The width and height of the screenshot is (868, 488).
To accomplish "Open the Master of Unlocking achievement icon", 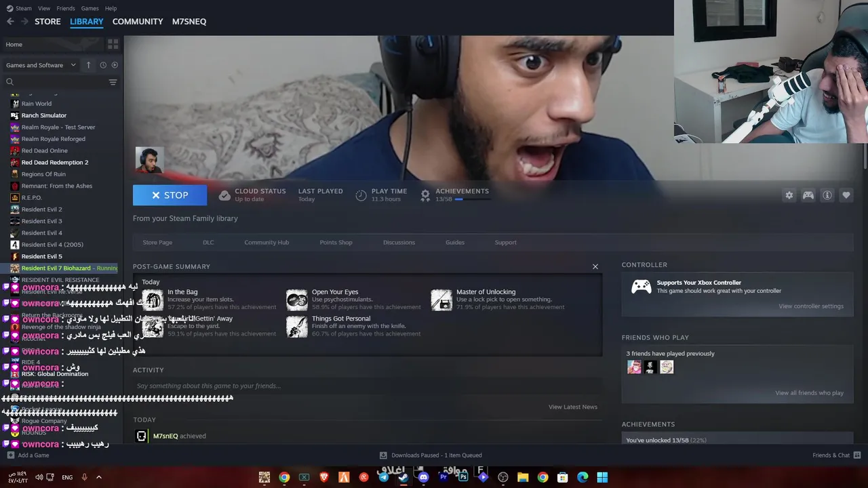I will pos(441,300).
